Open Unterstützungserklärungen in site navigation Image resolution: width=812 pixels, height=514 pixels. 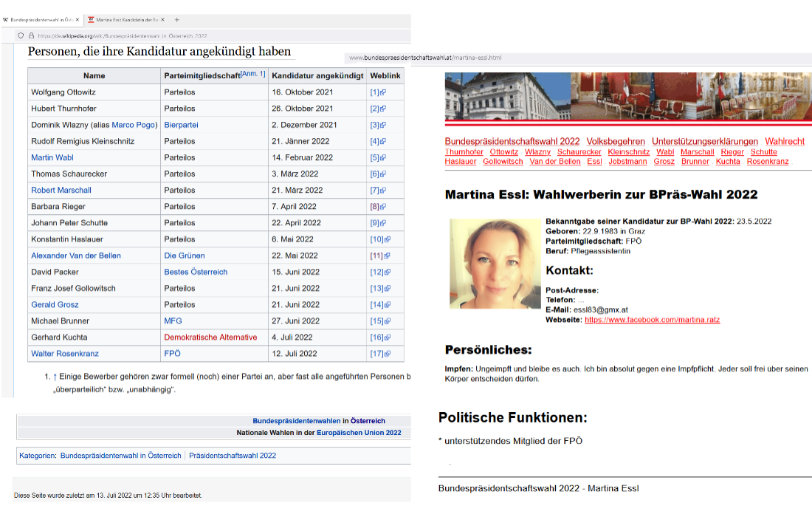pyautogui.click(x=704, y=141)
